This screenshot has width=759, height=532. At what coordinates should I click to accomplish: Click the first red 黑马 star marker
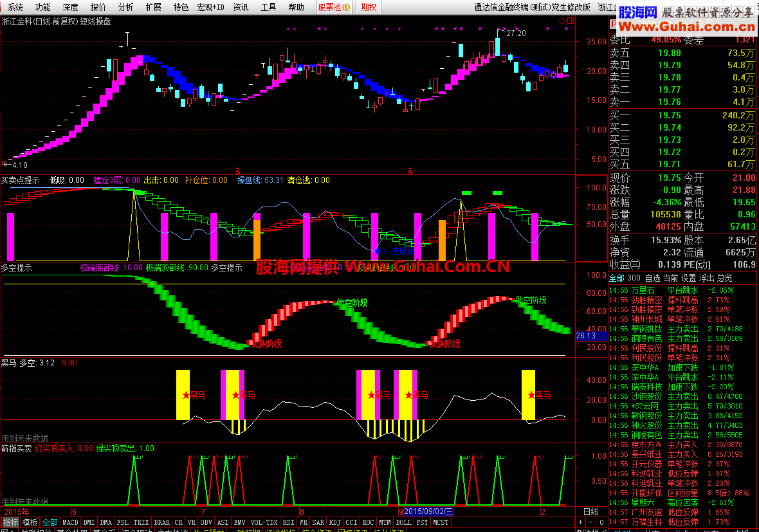[x=186, y=395]
